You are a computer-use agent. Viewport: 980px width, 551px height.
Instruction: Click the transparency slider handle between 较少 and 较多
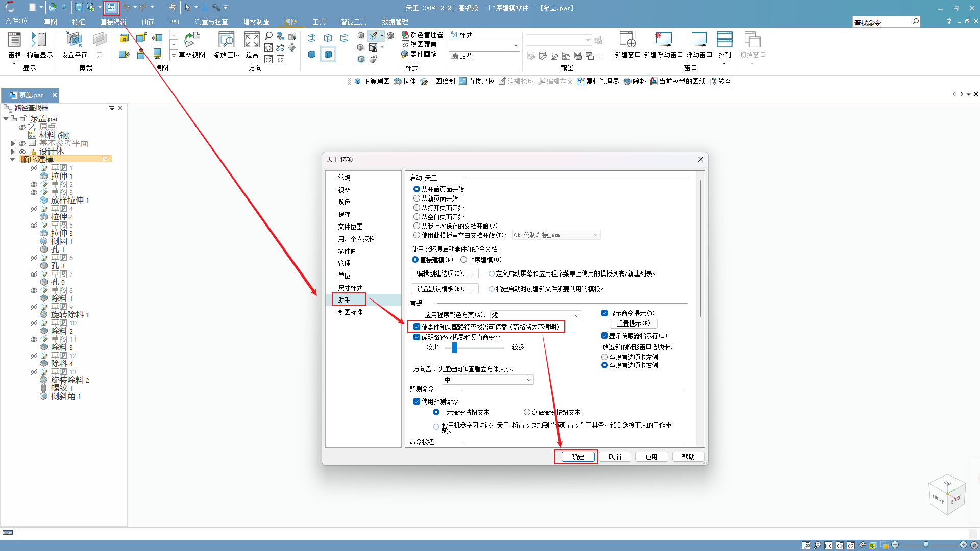coord(454,347)
